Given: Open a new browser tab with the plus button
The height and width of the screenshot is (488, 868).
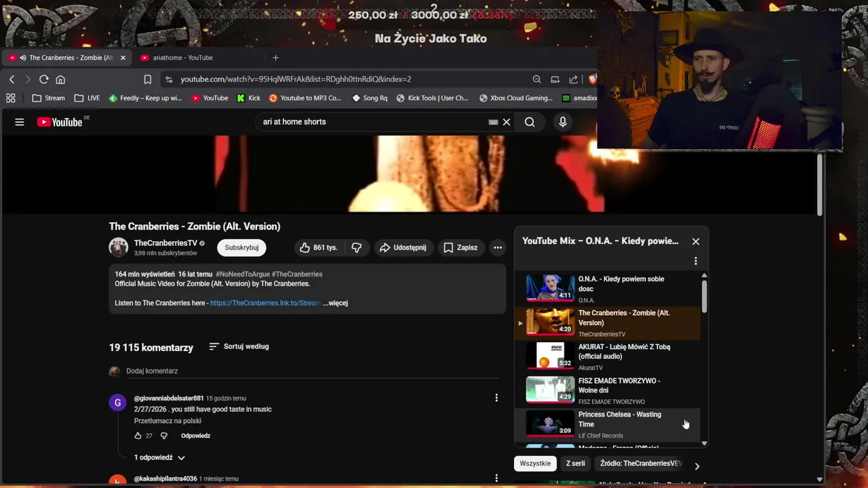Looking at the screenshot, I should (275, 58).
